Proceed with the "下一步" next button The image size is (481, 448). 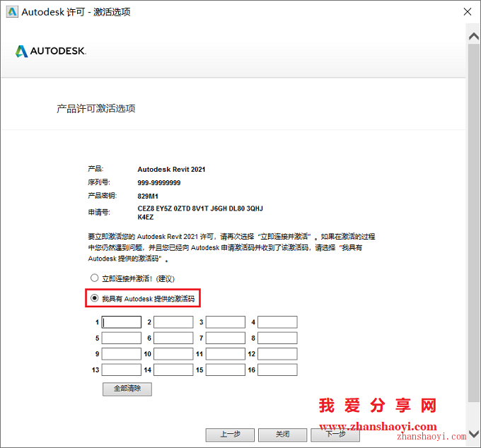335,435
